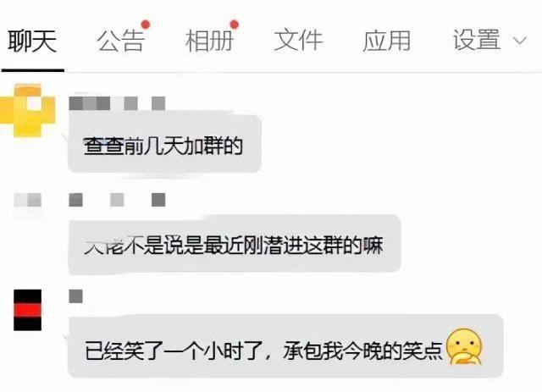Switch to the 聊天 tab

[32, 41]
